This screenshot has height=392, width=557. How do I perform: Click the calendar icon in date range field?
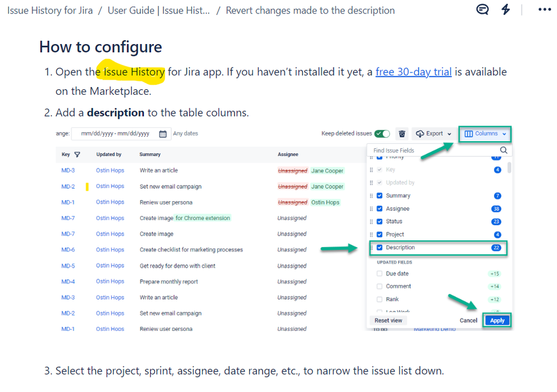pos(163,134)
